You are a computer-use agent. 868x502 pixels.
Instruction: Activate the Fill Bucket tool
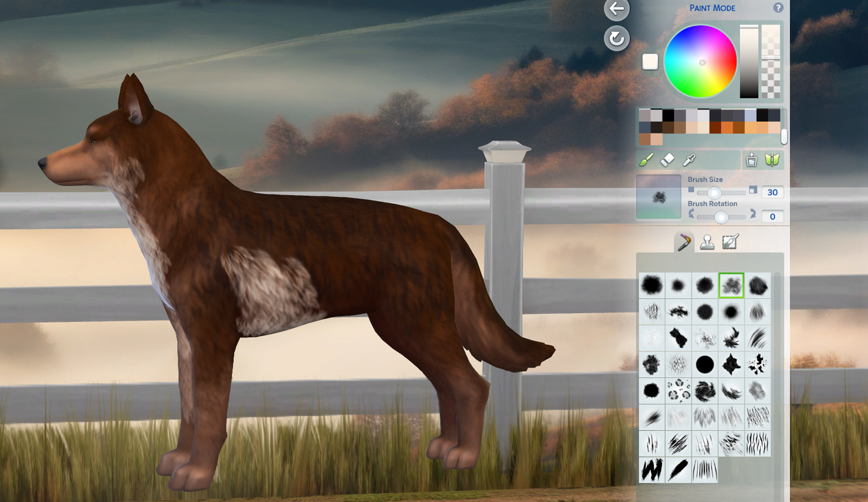point(751,160)
